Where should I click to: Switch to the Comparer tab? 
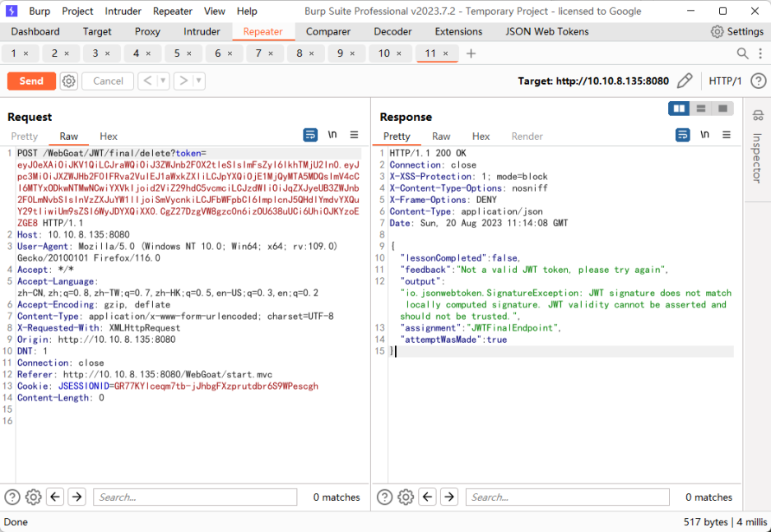[x=328, y=31]
